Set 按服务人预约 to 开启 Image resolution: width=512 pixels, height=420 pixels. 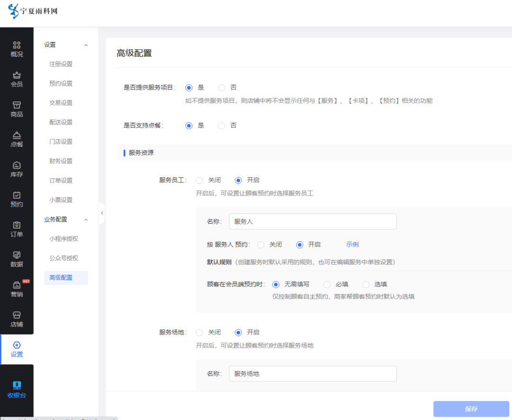tap(300, 245)
